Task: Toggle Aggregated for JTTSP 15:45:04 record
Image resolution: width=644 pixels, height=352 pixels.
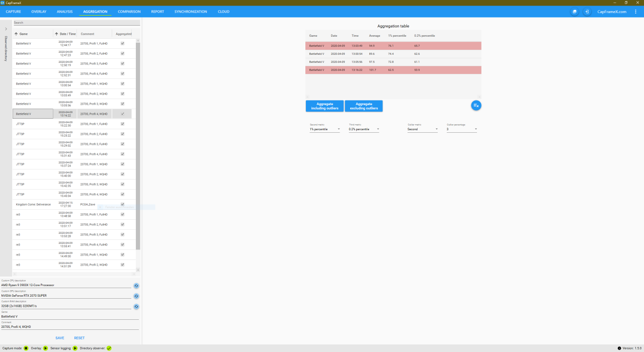Action: [x=122, y=194]
